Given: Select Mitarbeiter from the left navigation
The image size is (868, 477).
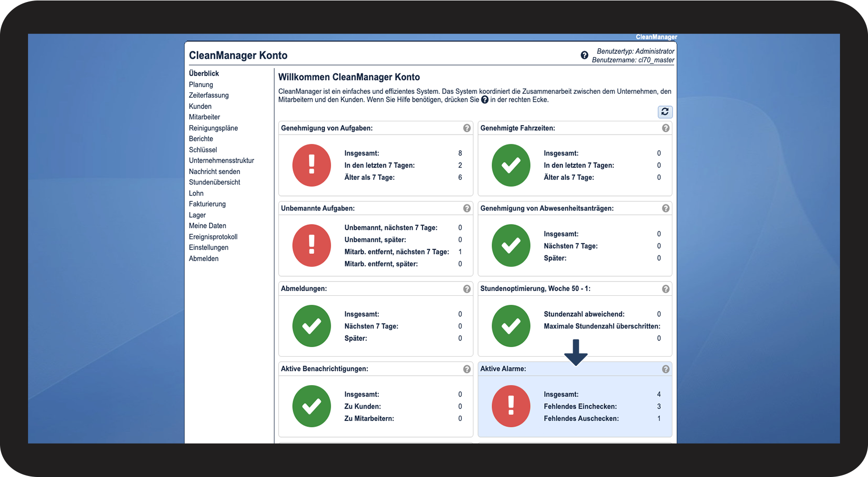Looking at the screenshot, I should coord(204,117).
